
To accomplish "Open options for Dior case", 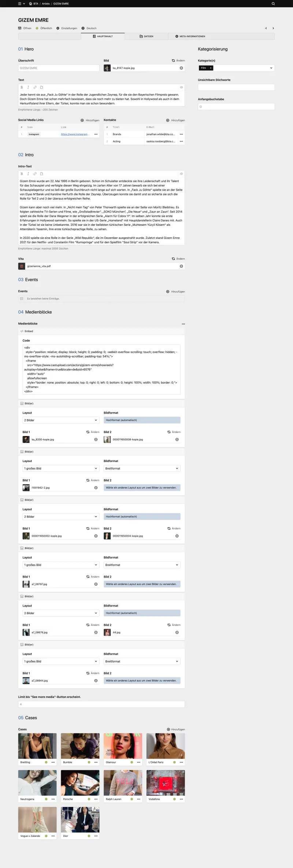I will pyautogui.click(x=96, y=836).
